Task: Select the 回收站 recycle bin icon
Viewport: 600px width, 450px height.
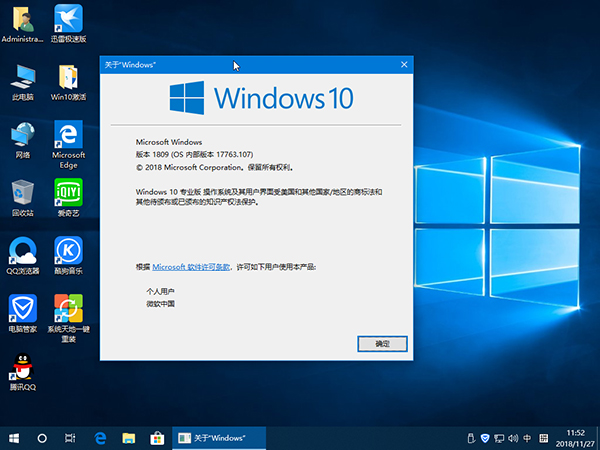Action: coord(22,193)
